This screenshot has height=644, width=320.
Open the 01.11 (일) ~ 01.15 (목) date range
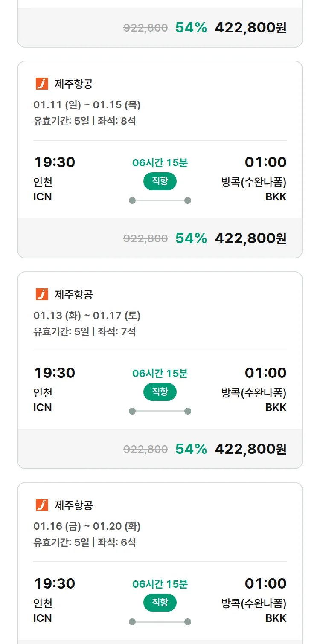pyautogui.click(x=87, y=104)
